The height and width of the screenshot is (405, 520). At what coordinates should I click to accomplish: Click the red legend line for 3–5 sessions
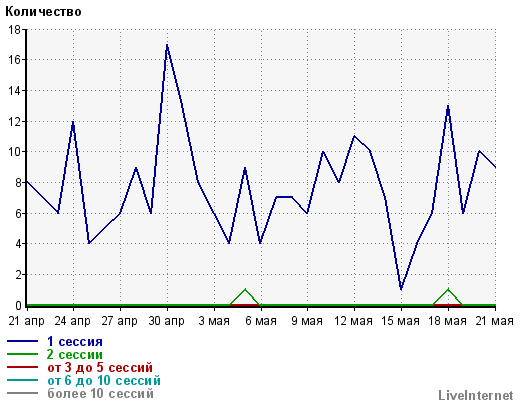[22, 367]
